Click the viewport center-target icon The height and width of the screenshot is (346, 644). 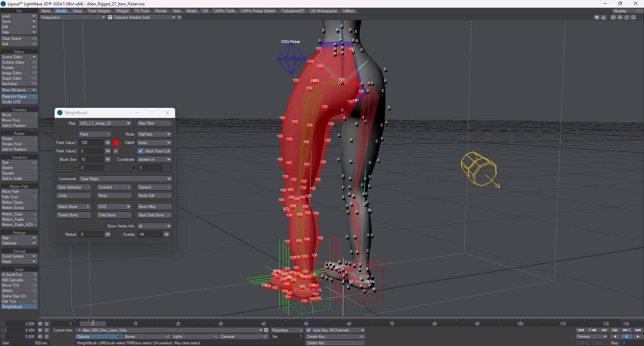pos(613,17)
